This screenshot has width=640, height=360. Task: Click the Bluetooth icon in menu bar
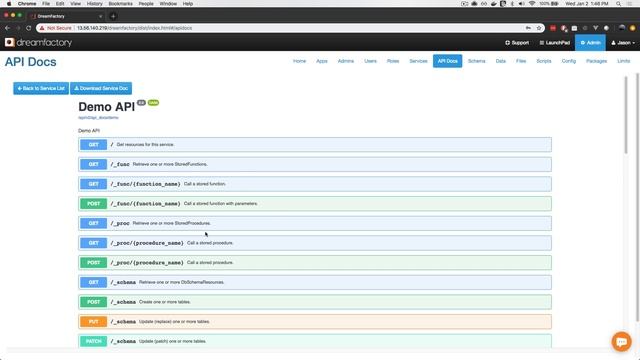tap(512, 4)
